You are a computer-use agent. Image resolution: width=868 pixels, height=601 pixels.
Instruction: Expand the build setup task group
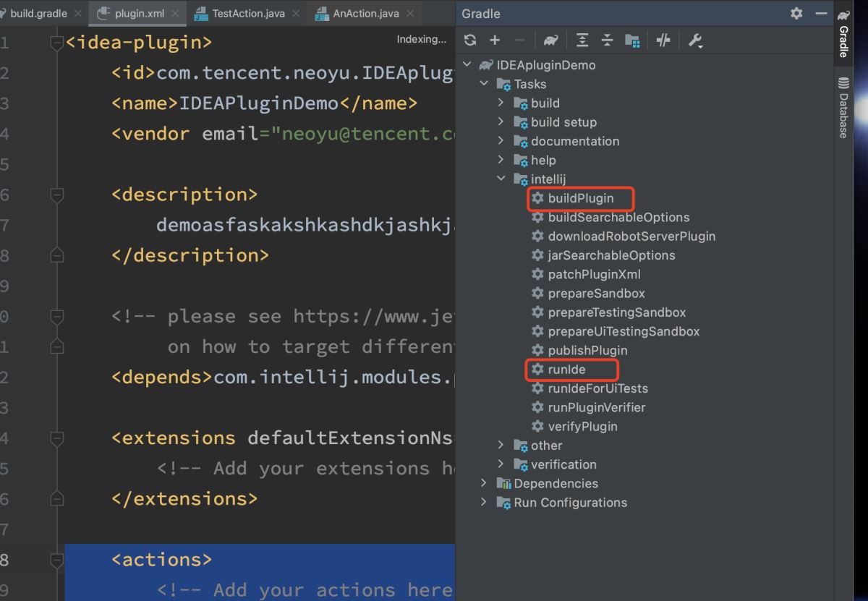501,122
